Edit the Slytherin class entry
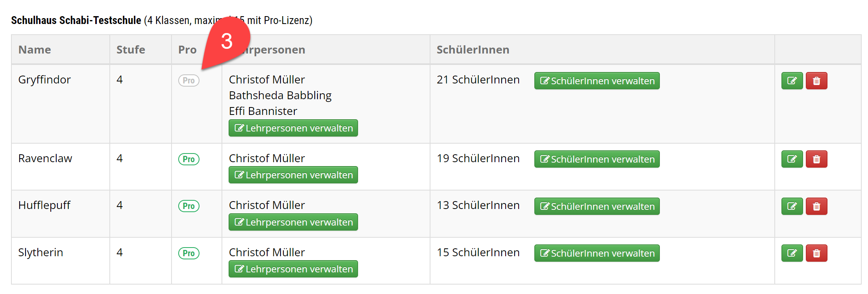868x294 pixels. (x=792, y=253)
